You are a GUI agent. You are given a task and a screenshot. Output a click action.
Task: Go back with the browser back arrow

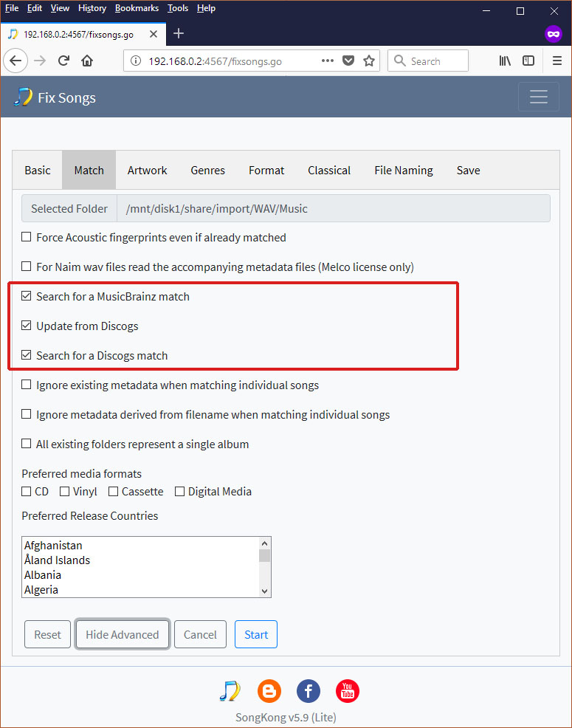tap(15, 61)
